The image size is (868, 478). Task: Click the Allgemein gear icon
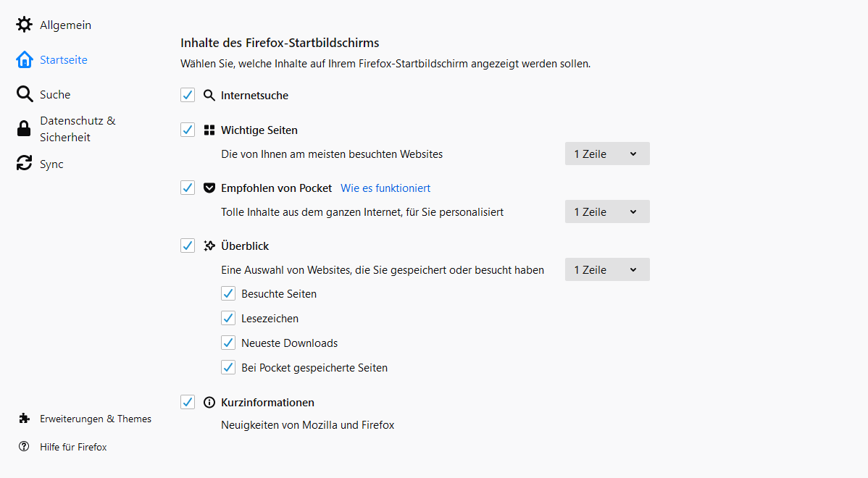click(x=24, y=25)
